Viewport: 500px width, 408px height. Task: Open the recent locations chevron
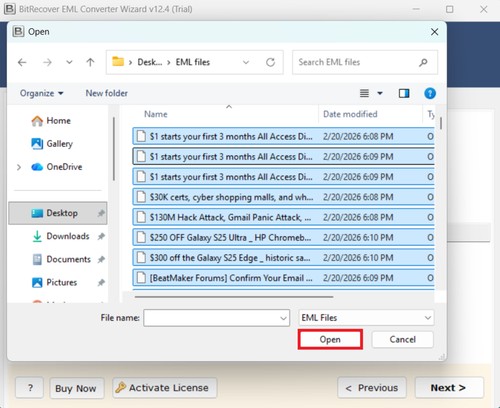[x=69, y=62]
